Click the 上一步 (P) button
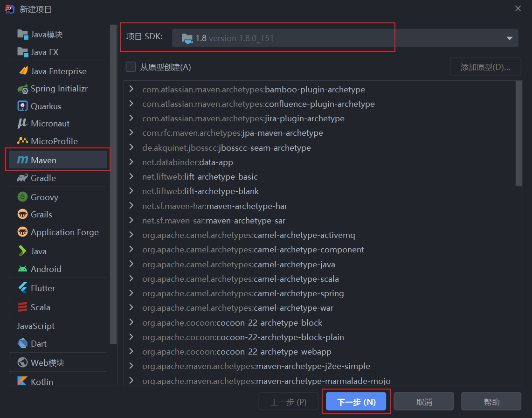Image resolution: width=532 pixels, height=418 pixels. pyautogui.click(x=289, y=402)
